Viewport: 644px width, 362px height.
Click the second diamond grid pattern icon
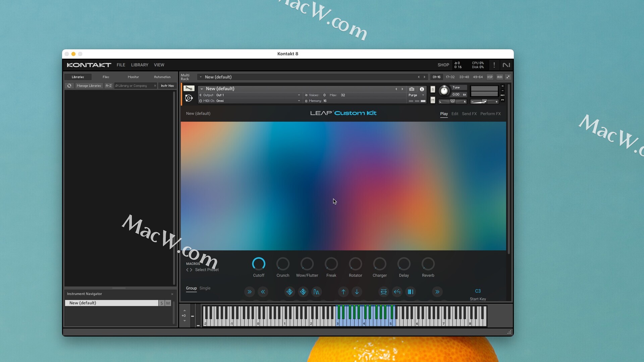pos(303,292)
